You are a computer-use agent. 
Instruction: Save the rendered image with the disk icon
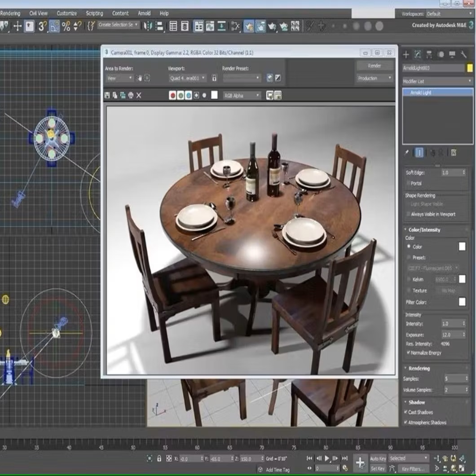107,95
